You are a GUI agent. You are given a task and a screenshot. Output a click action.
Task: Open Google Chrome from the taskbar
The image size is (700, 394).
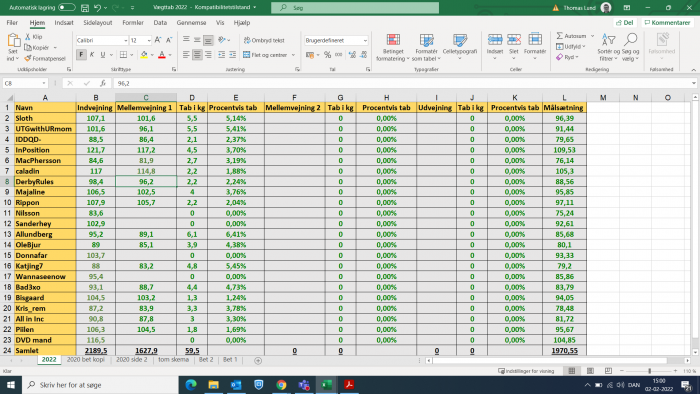(281, 385)
